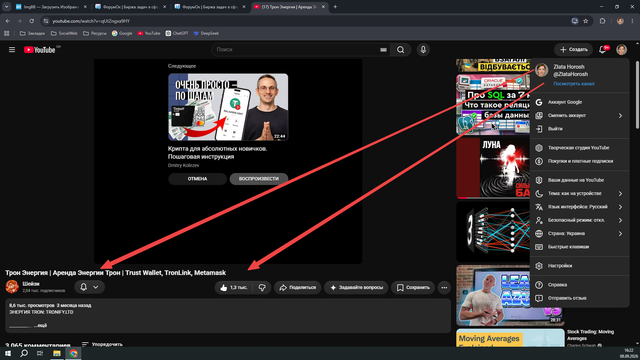Click the voice search microphone icon
Screen dimensions: 640x360
click(x=423, y=50)
